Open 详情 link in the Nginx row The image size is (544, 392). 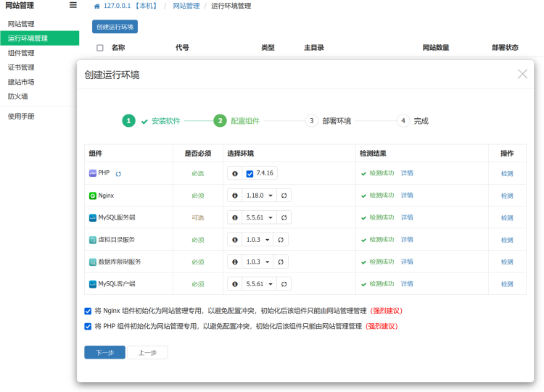coord(407,195)
